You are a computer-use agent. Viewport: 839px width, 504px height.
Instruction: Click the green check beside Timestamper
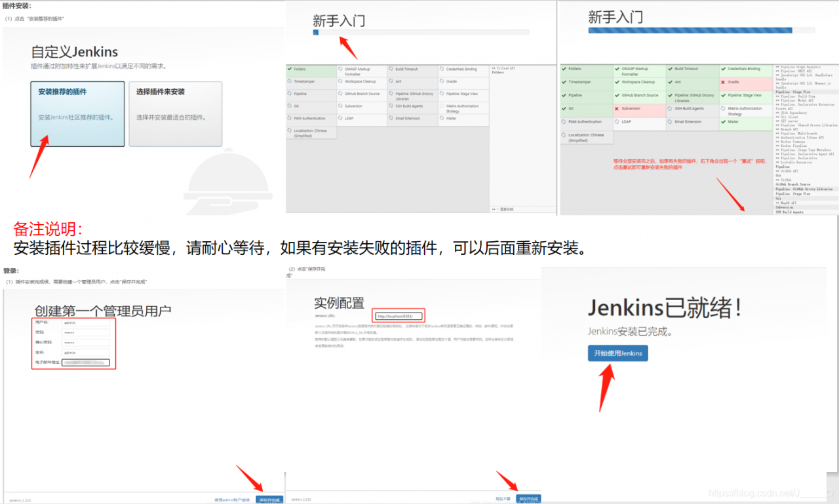click(x=564, y=82)
